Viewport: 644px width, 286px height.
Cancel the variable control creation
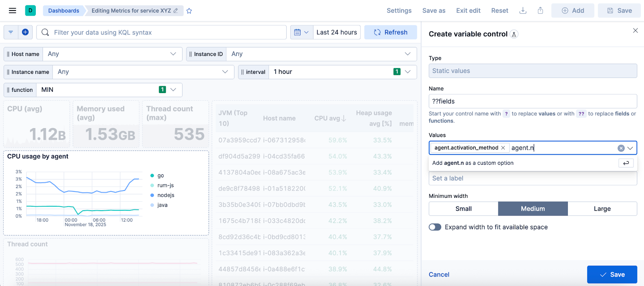[x=439, y=274]
